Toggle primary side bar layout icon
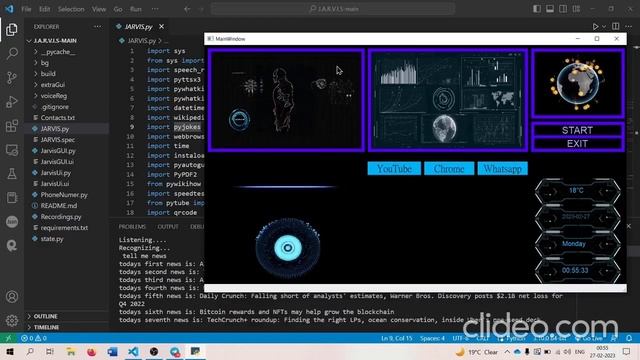The image size is (640, 360). pyautogui.click(x=537, y=9)
